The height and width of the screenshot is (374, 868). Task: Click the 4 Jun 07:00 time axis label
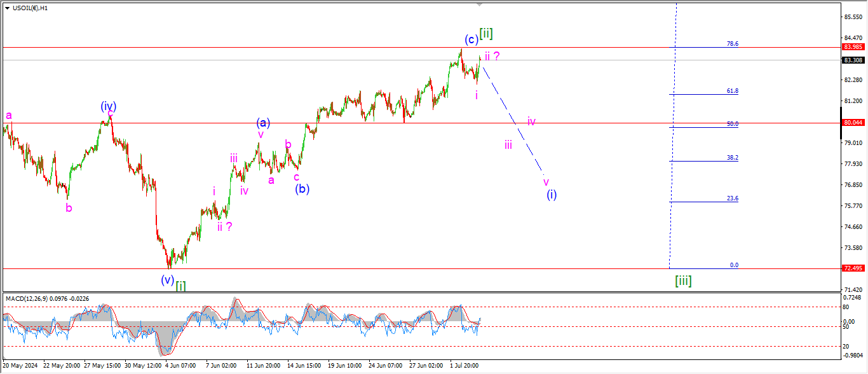[x=180, y=366]
